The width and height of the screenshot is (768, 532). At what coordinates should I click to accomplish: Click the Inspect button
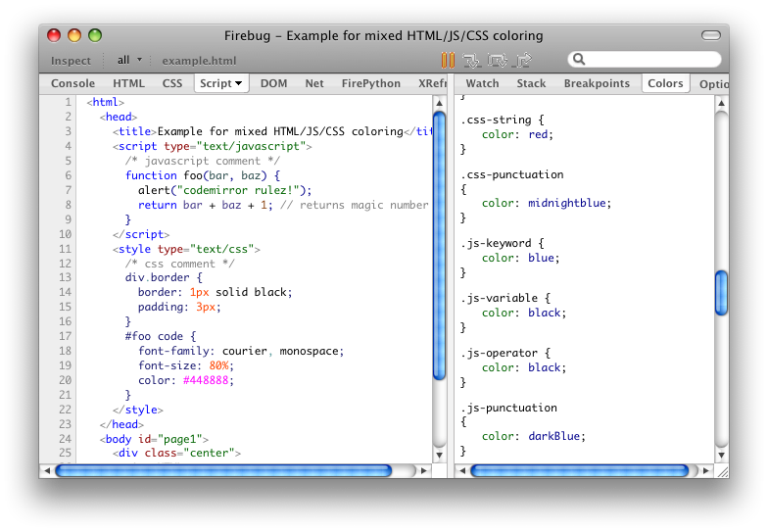pyautogui.click(x=71, y=61)
